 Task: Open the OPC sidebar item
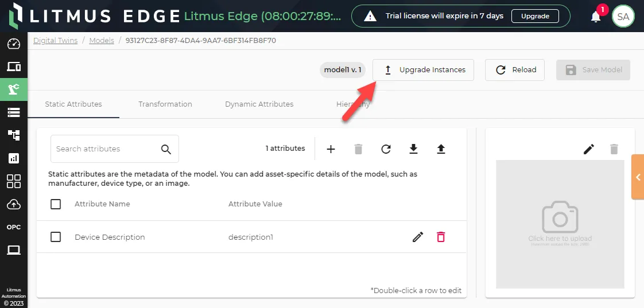14,227
